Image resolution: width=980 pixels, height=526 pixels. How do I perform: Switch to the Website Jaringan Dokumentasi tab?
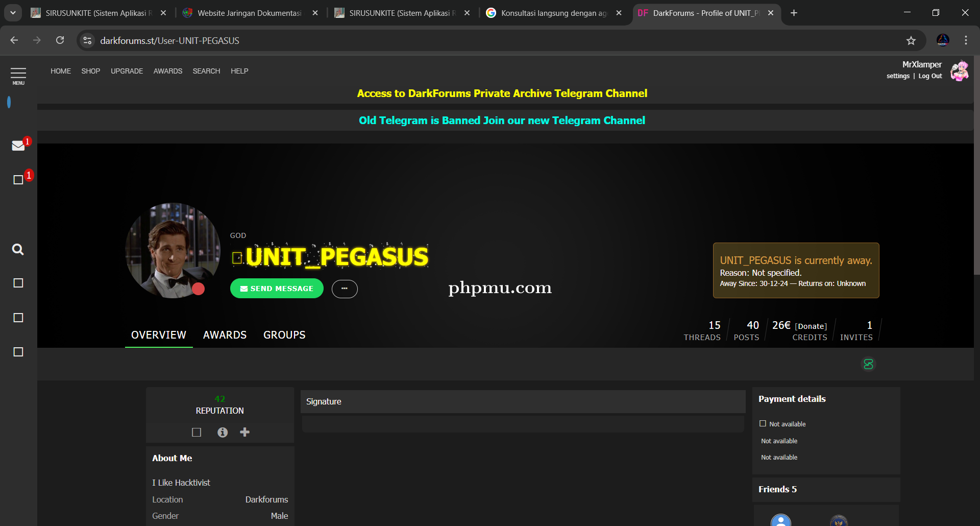[250, 13]
